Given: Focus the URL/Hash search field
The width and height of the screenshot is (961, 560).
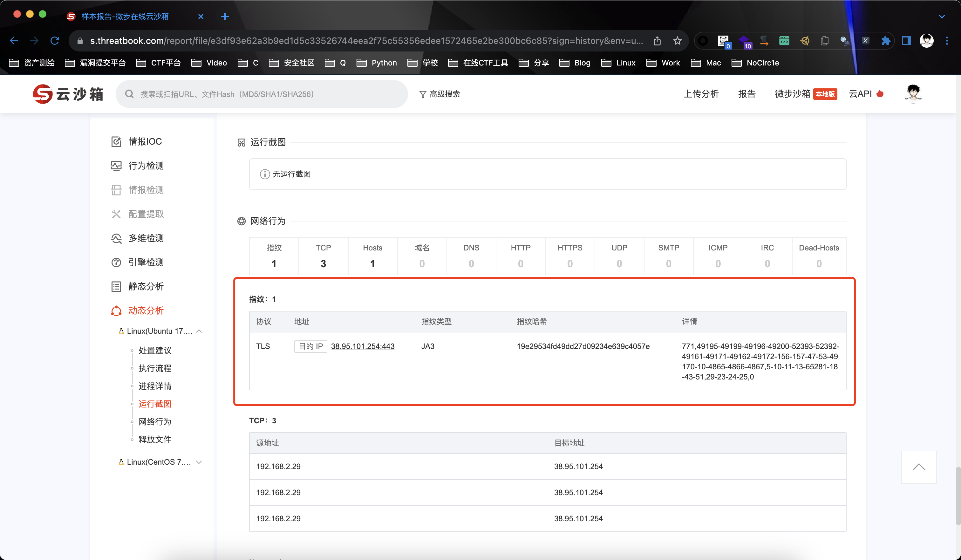Looking at the screenshot, I should pyautogui.click(x=262, y=94).
